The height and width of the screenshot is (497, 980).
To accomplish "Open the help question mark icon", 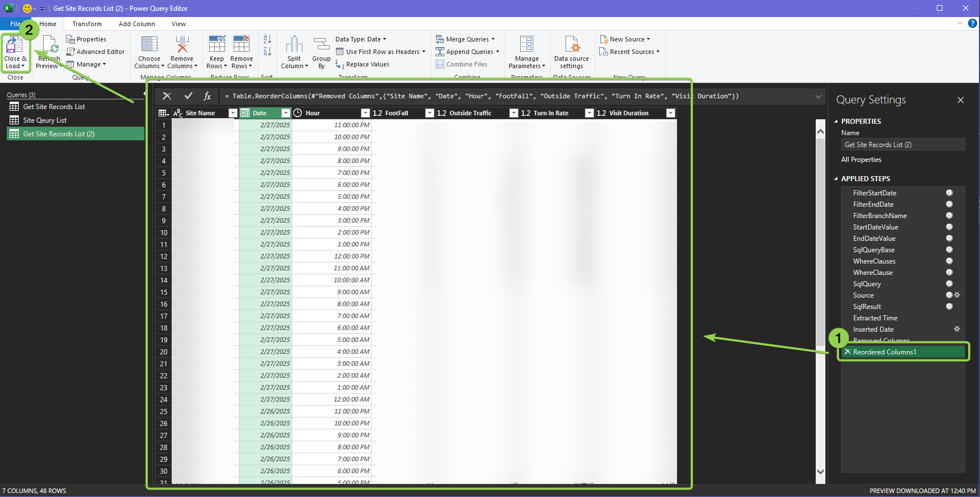I will [x=973, y=23].
